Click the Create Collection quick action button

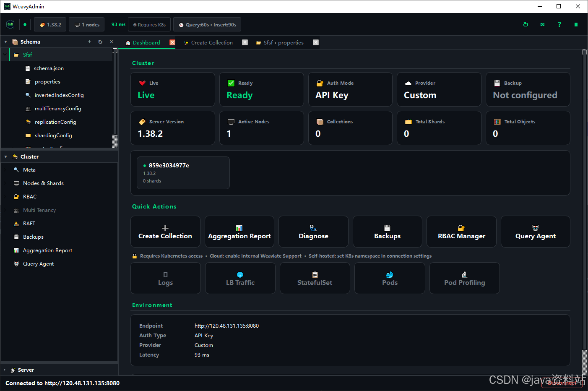165,232
